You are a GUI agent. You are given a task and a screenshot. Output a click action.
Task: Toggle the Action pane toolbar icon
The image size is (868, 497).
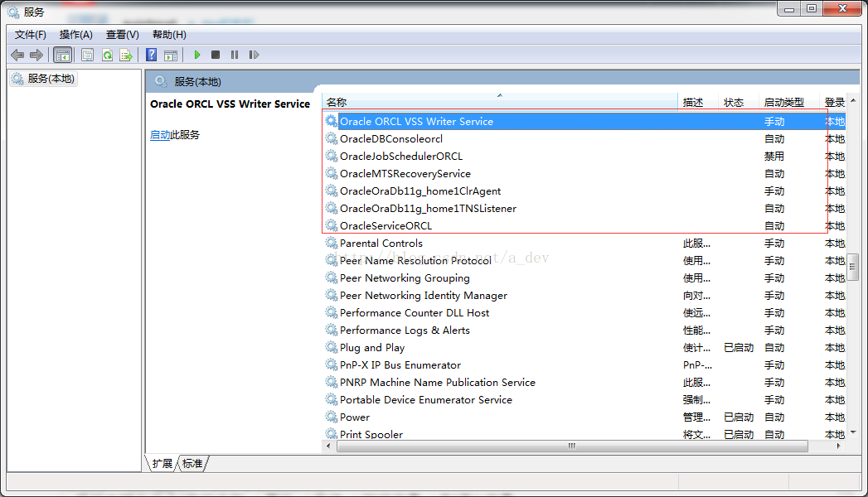coord(171,55)
